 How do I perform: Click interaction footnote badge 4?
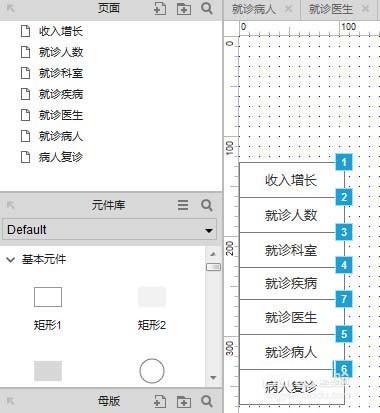(x=344, y=266)
